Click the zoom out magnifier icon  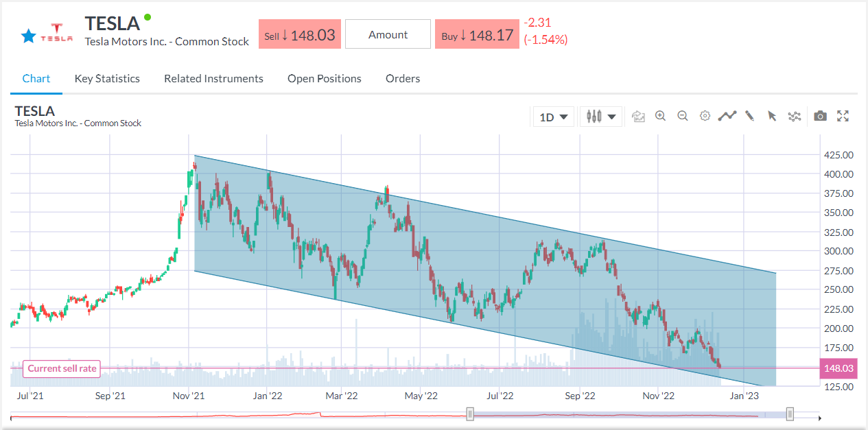point(682,116)
